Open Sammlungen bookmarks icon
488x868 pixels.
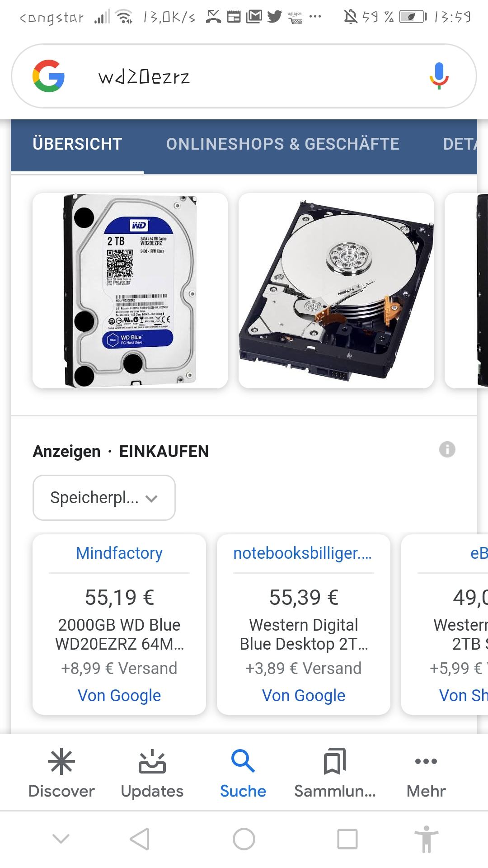coord(335,761)
